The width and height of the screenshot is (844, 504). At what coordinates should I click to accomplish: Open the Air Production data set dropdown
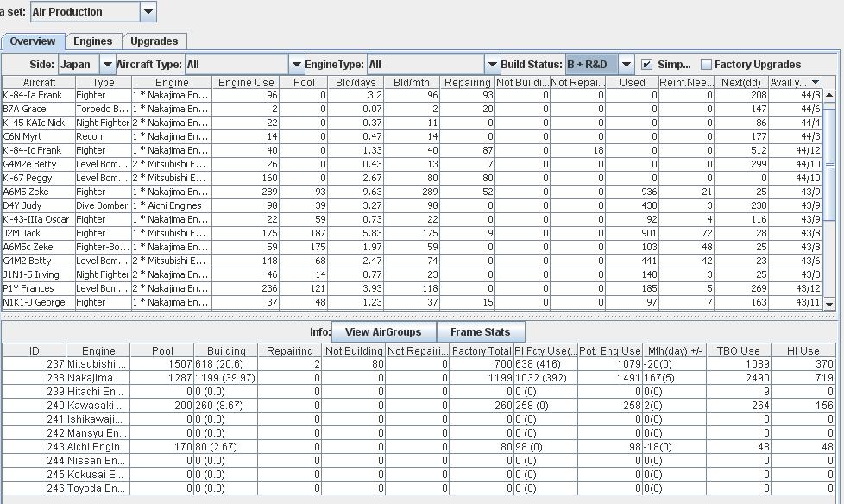click(x=148, y=12)
